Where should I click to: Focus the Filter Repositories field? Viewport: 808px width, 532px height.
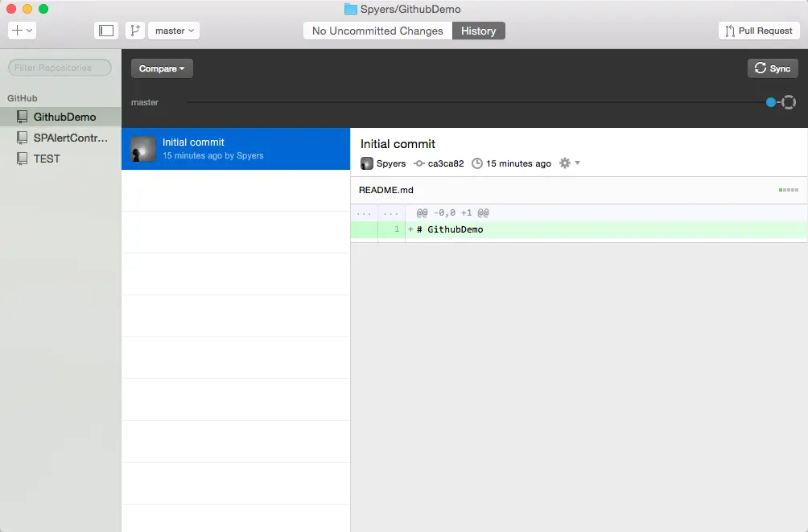(x=60, y=68)
